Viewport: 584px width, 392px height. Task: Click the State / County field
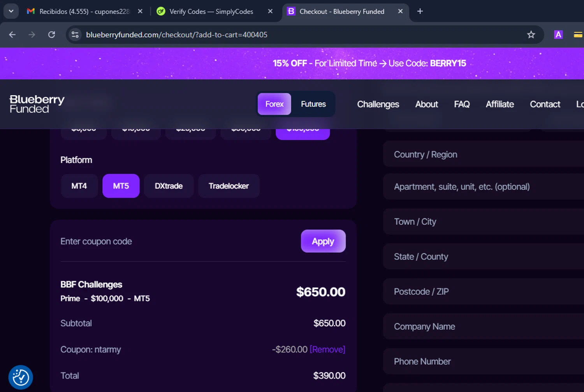484,257
